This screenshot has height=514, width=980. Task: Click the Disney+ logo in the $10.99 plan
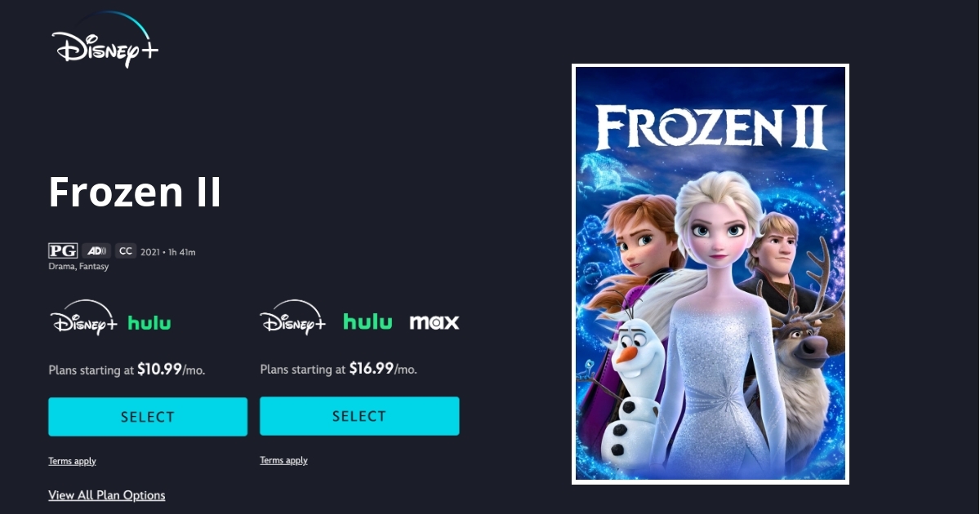pyautogui.click(x=84, y=318)
